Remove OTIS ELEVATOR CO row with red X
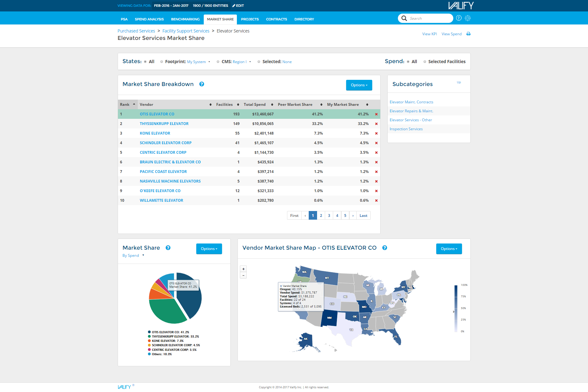The height and width of the screenshot is (392, 588). click(x=376, y=114)
